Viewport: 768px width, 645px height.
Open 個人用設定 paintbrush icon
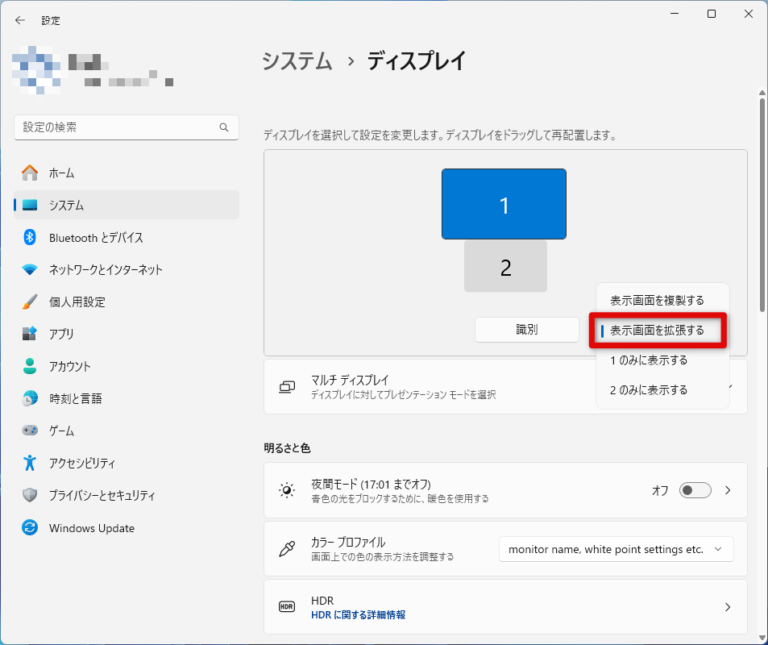point(30,302)
